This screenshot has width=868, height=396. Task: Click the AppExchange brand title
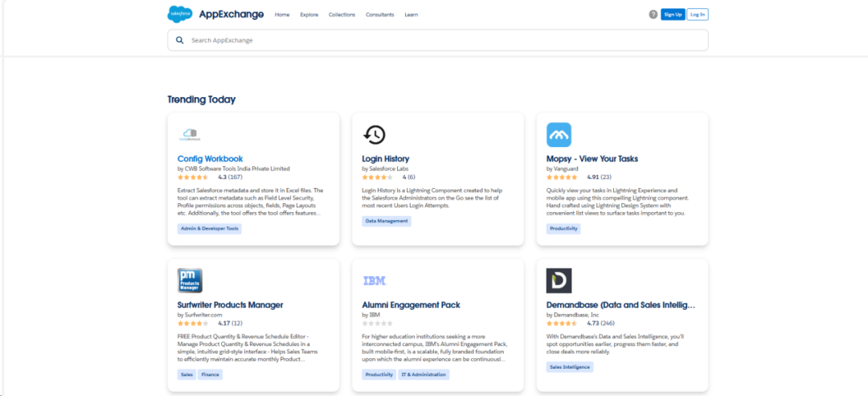pos(231,14)
